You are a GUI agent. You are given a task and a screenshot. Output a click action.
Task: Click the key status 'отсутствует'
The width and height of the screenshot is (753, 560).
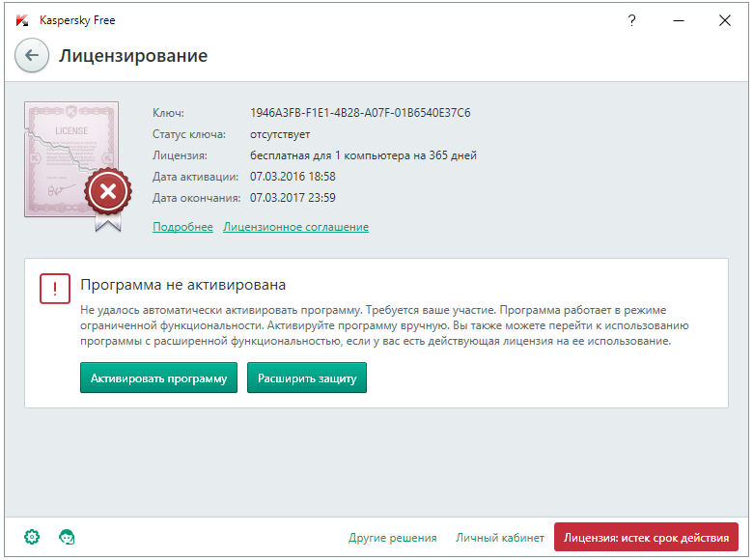coord(280,134)
